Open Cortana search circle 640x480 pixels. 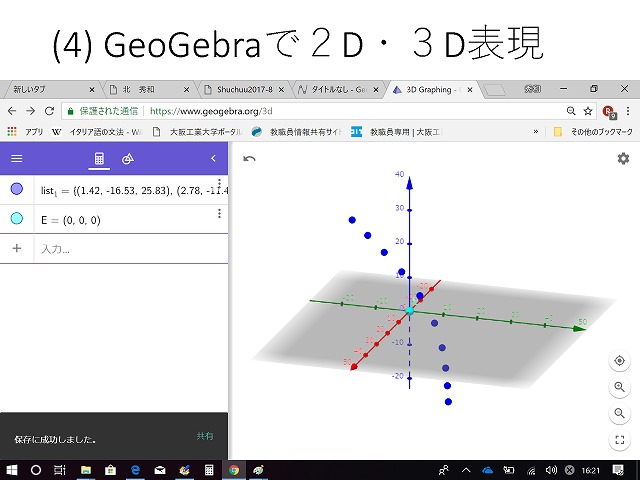[x=36, y=470]
